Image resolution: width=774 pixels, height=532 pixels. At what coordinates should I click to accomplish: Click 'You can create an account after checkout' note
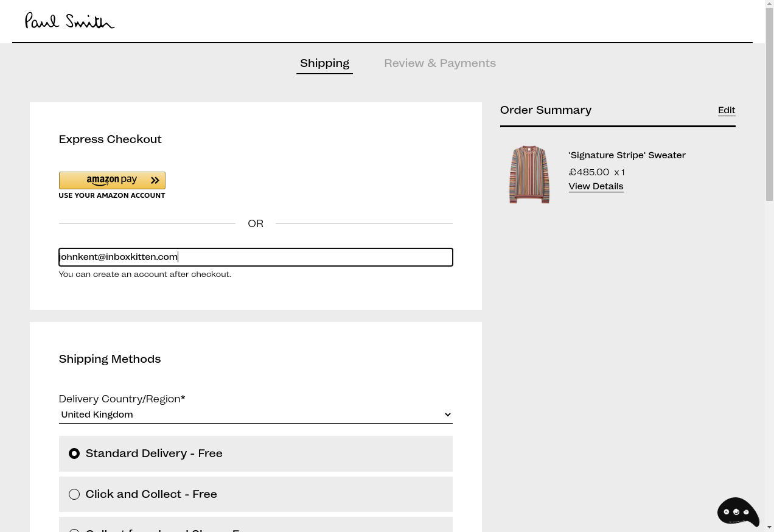[x=145, y=275]
